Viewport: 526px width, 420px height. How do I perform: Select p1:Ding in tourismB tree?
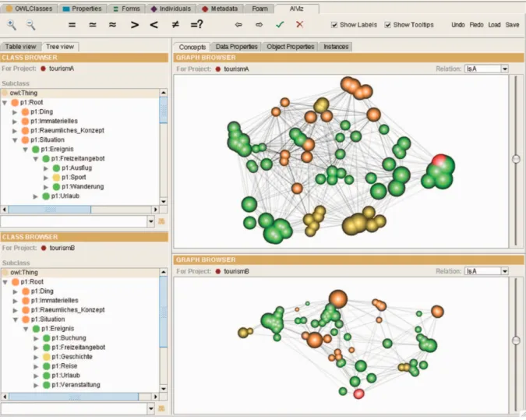pos(42,291)
